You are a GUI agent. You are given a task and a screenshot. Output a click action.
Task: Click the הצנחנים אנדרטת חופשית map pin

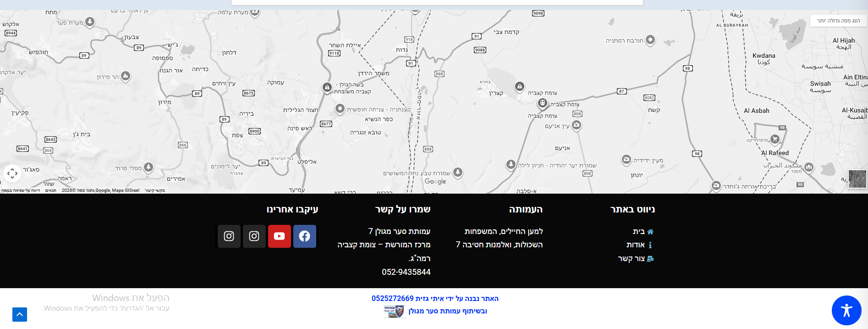[340, 109]
